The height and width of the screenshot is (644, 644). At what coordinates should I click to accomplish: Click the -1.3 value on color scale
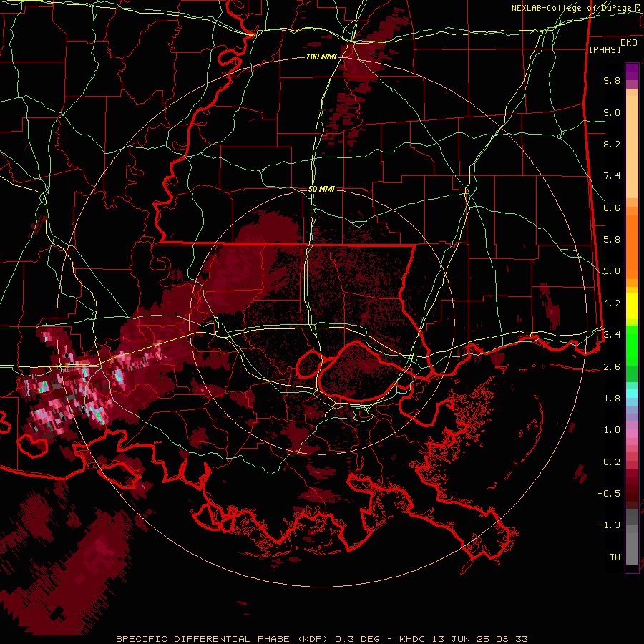609,525
